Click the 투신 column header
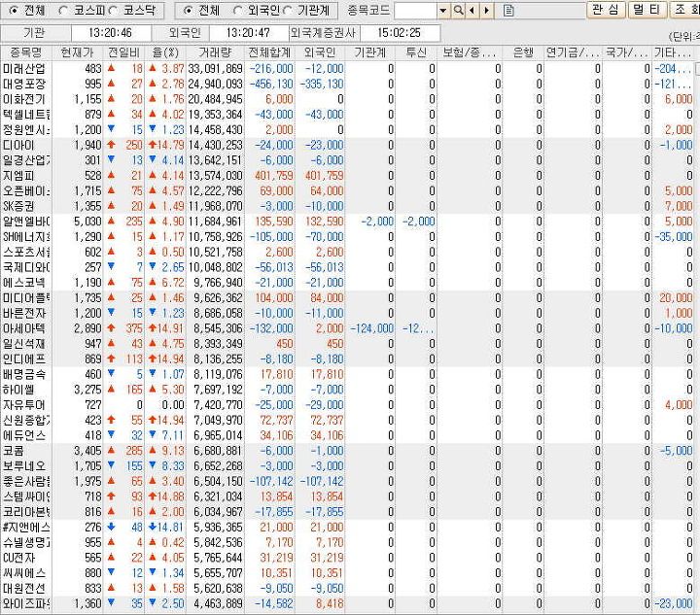Image resolution: width=700 pixels, height=615 pixels. tap(416, 52)
